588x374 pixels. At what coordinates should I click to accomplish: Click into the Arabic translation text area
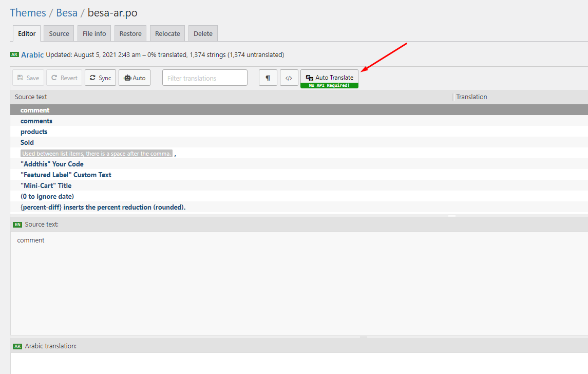point(298,363)
